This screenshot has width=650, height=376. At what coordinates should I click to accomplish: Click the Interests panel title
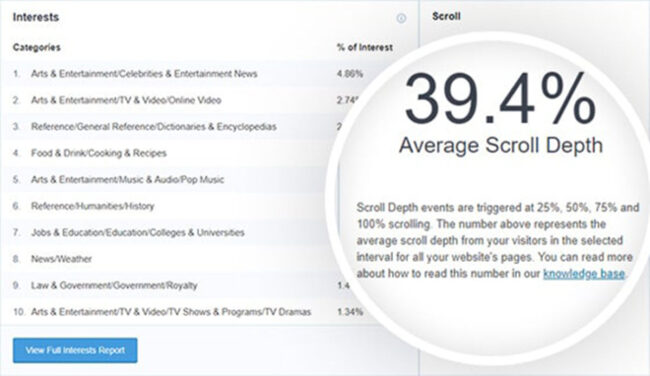tap(36, 17)
